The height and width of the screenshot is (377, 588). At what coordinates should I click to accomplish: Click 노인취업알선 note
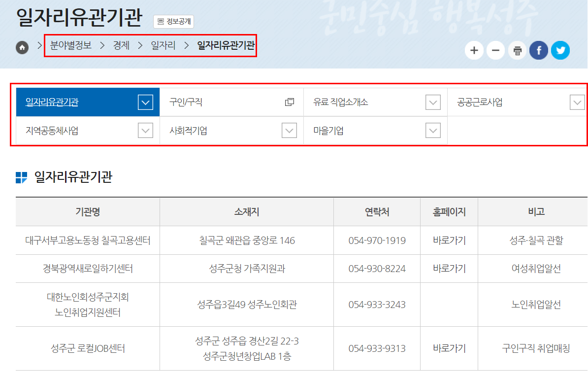(x=536, y=305)
